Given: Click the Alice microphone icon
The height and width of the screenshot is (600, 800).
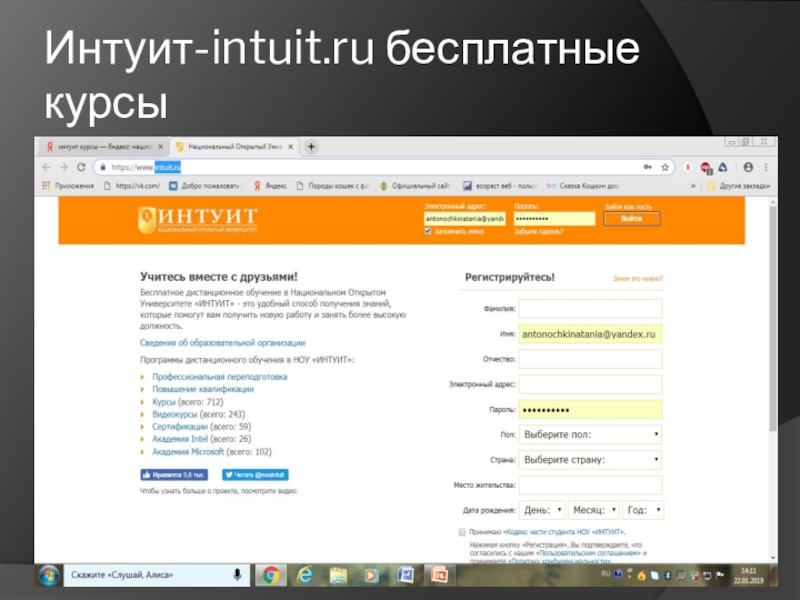Looking at the screenshot, I should tap(238, 575).
